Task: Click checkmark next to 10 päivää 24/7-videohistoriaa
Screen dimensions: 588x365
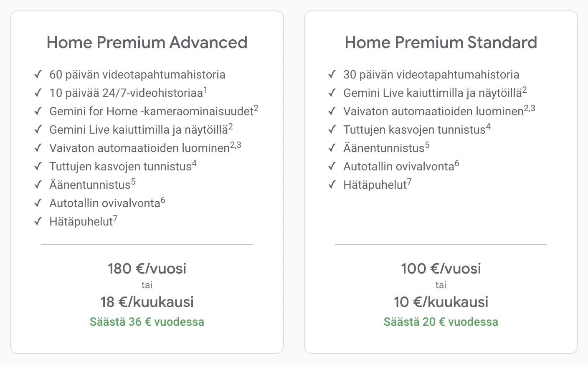Action: point(38,93)
